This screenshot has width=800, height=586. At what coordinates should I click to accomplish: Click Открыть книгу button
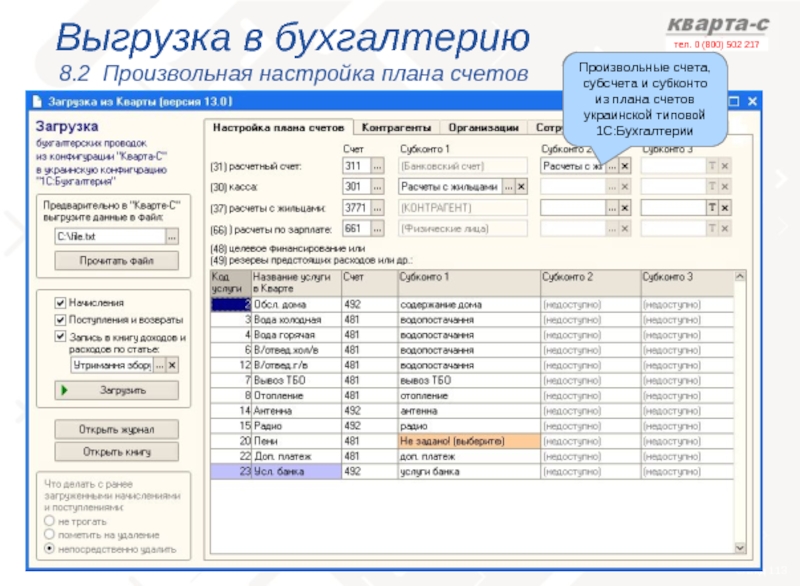116,452
